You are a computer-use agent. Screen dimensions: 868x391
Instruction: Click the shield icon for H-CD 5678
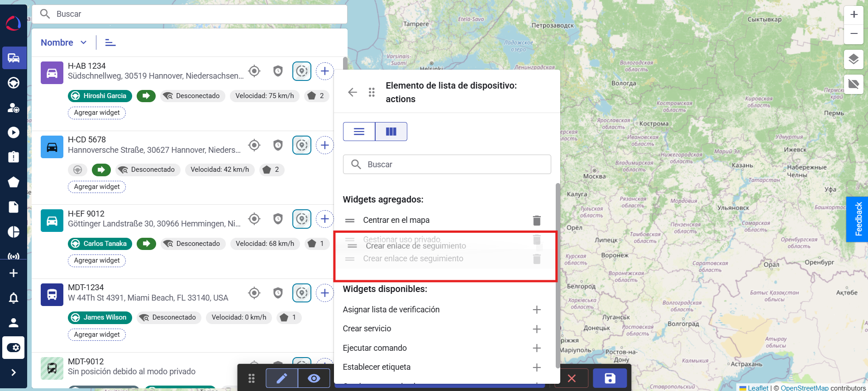(x=278, y=145)
